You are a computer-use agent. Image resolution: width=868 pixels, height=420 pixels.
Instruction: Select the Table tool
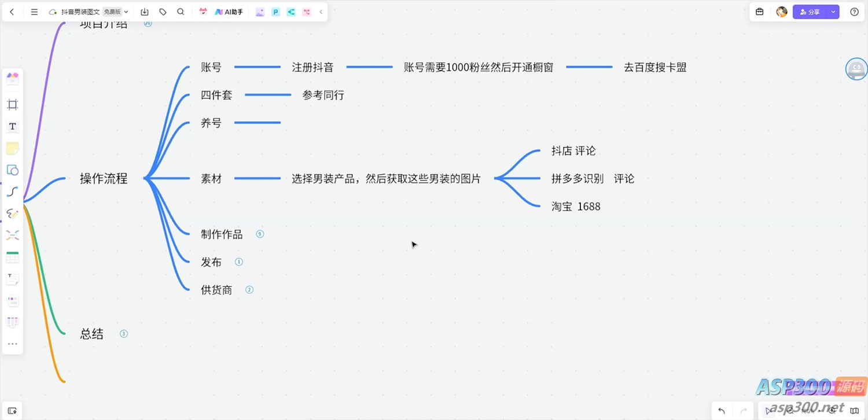pos(12,257)
